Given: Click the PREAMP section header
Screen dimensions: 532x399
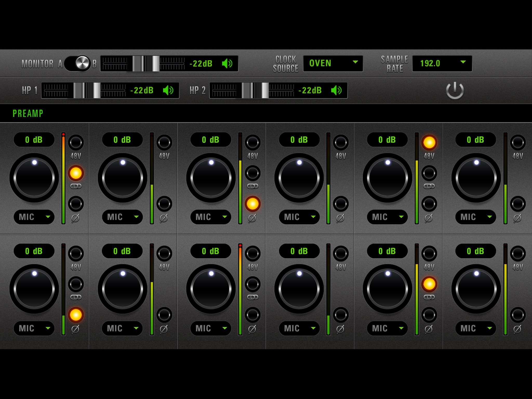Looking at the screenshot, I should pyautogui.click(x=28, y=114).
